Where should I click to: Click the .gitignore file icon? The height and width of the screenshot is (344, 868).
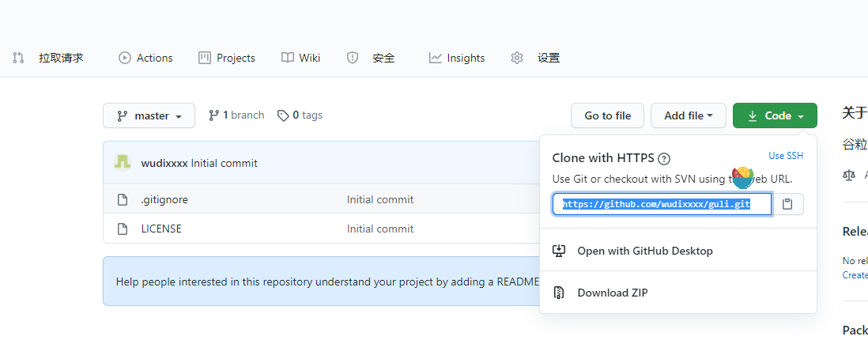click(123, 200)
